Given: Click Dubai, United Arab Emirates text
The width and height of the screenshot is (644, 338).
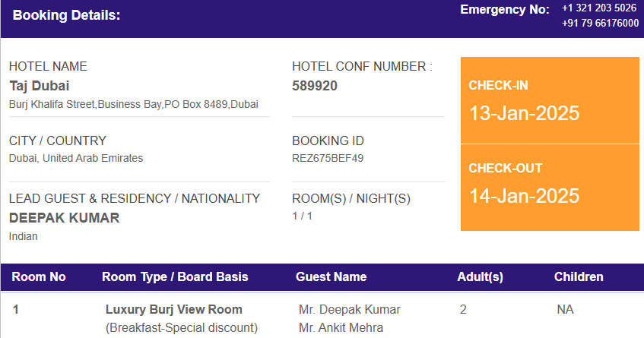Looking at the screenshot, I should click(76, 158).
